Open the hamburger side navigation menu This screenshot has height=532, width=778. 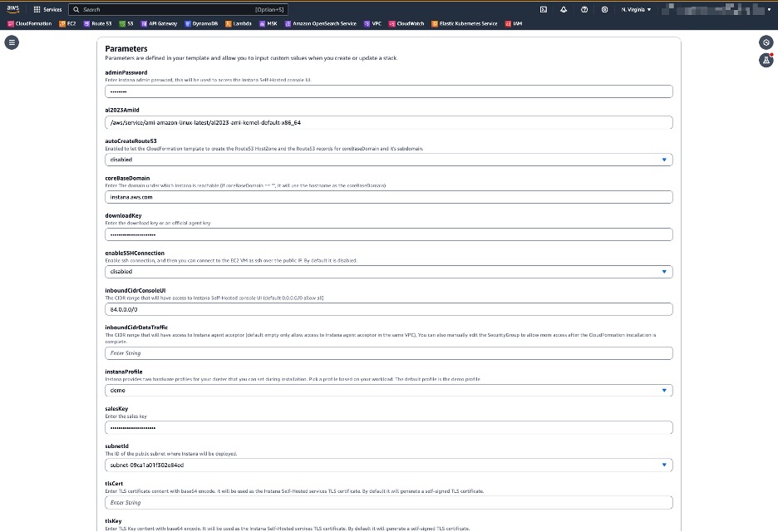12,42
